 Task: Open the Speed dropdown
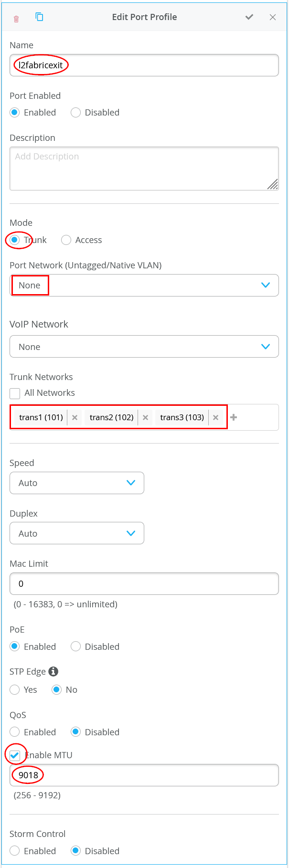[77, 483]
